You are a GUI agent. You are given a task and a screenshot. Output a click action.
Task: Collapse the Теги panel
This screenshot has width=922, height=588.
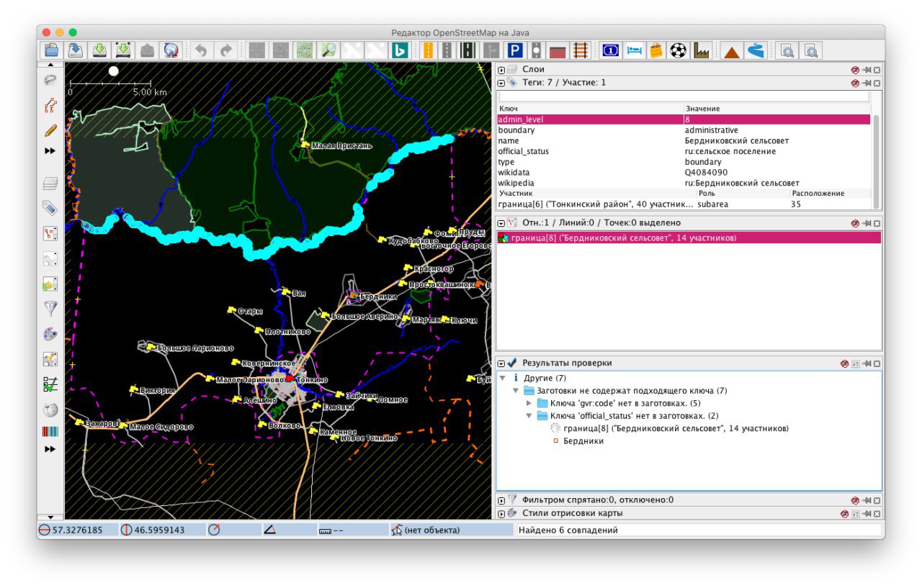(x=501, y=83)
